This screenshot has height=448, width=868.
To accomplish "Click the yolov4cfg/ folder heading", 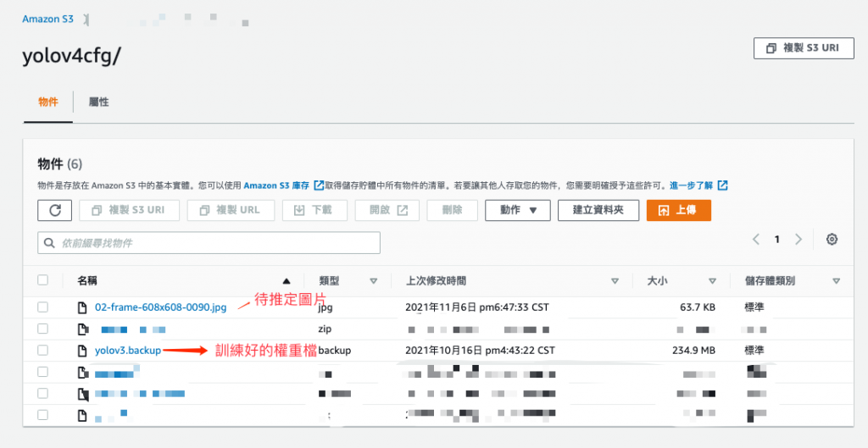I will tap(71, 56).
